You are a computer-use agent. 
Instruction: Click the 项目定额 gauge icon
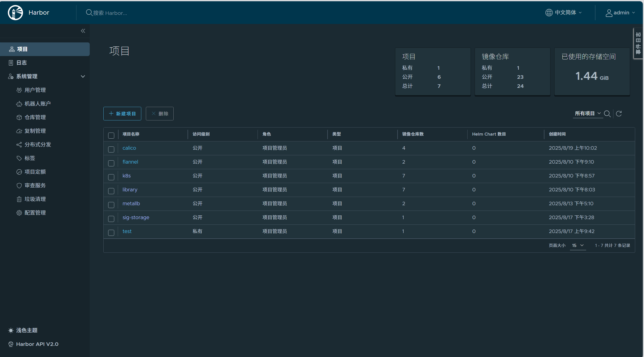tap(19, 172)
